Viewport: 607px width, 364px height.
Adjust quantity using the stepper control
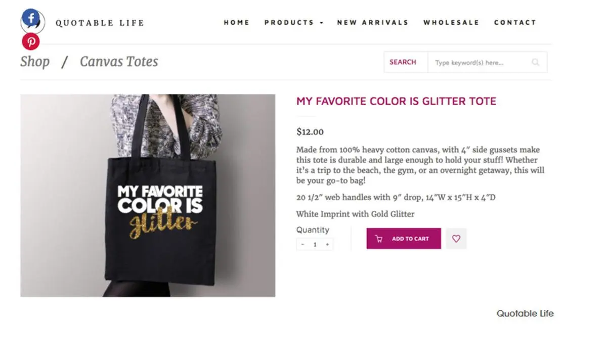pos(315,244)
